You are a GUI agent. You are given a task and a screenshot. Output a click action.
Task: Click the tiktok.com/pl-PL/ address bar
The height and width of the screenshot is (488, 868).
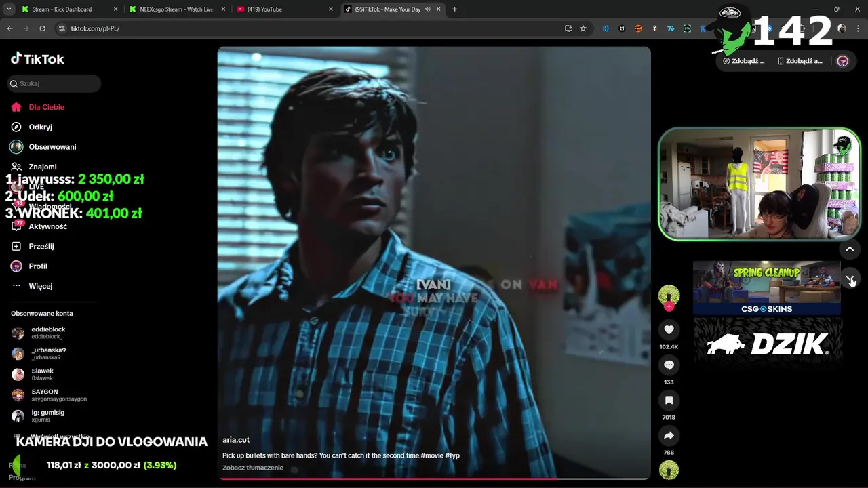click(312, 28)
